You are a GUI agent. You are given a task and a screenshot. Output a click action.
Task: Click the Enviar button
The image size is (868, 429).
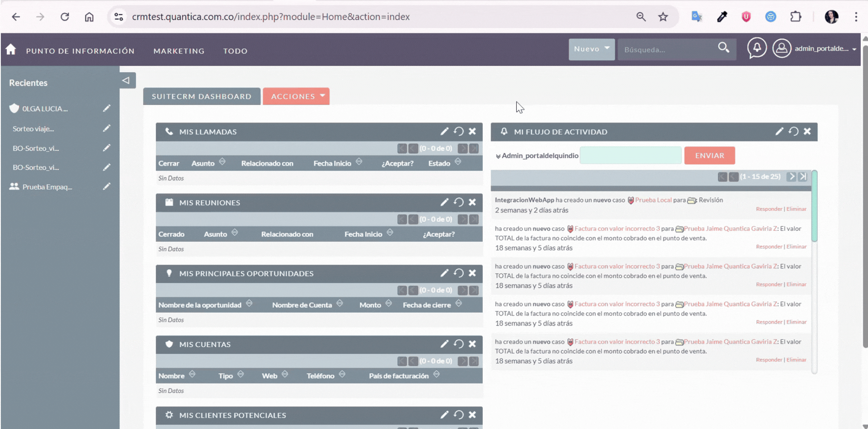coord(709,156)
